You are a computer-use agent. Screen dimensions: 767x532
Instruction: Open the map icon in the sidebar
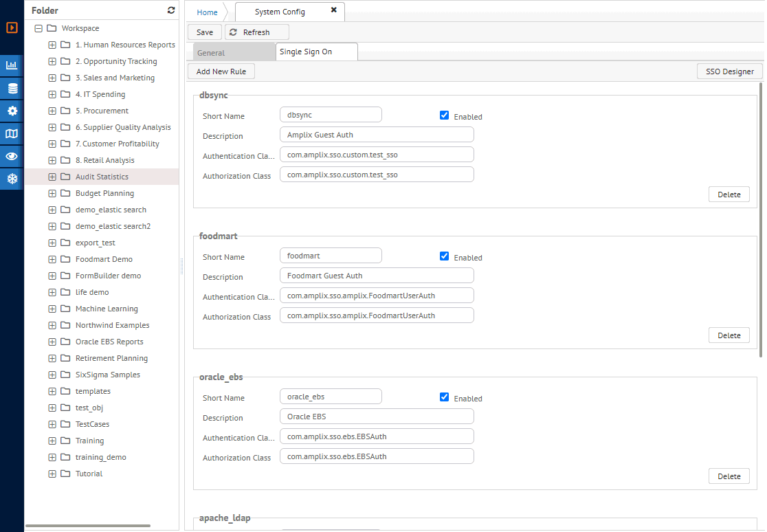[12, 133]
